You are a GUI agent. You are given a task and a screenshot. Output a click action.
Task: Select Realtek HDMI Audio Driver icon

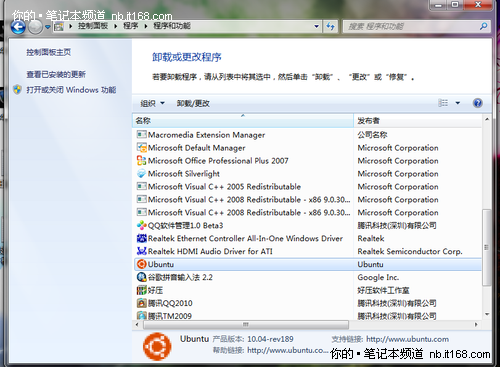pos(142,251)
